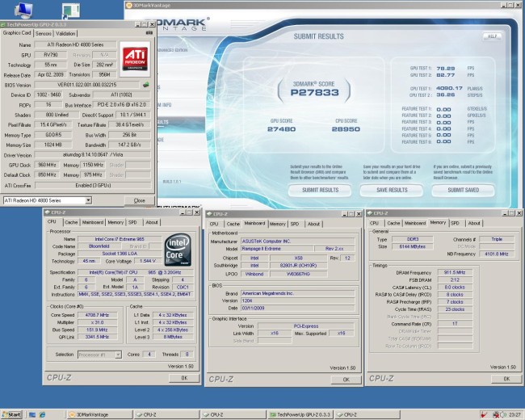Click OK in the CPU-Z window on its Memory tab
This screenshot has height=420, width=525.
pyautogui.click(x=506, y=379)
